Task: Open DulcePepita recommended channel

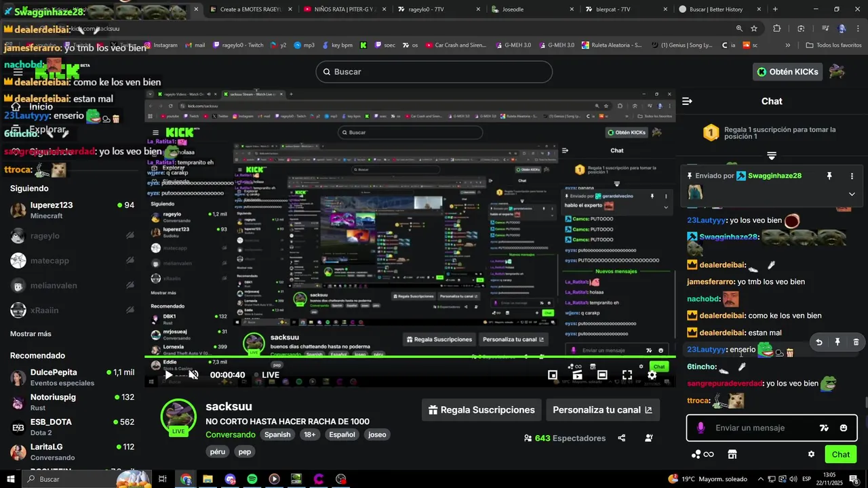Action: (x=72, y=378)
